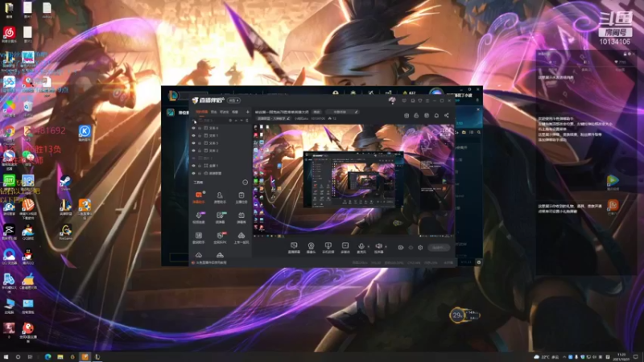Mute the speaker in streaming toolbar
This screenshot has width=644, height=362.
(x=378, y=246)
